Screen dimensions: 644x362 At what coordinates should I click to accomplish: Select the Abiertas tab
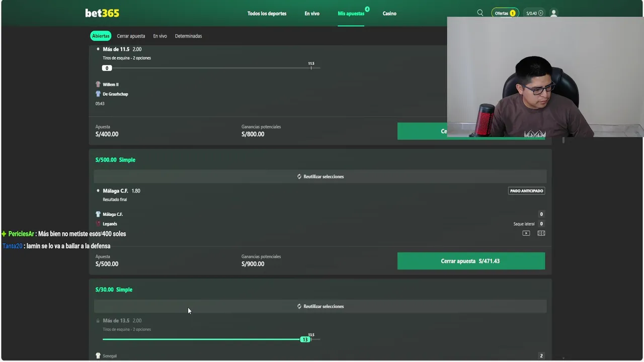click(101, 36)
